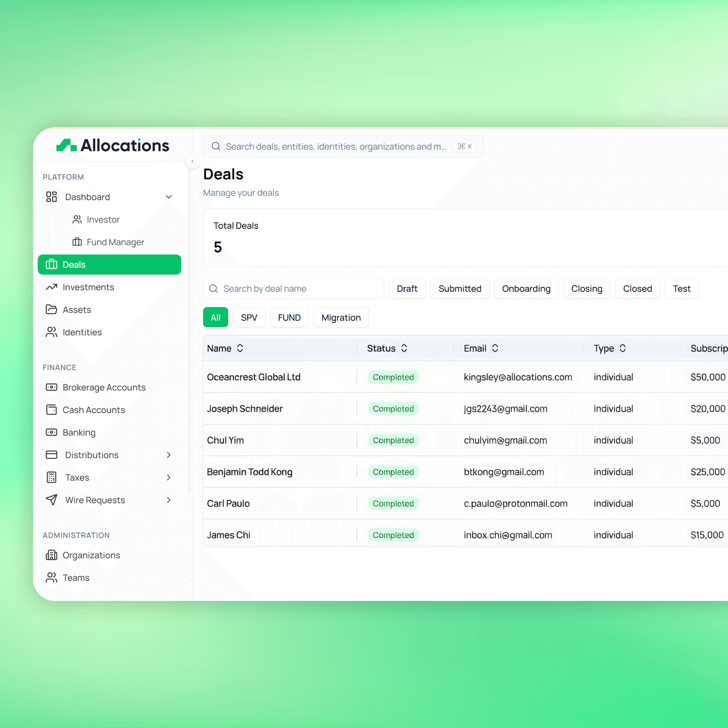The height and width of the screenshot is (728, 728).
Task: Toggle the Closed status filter
Action: [x=637, y=289]
